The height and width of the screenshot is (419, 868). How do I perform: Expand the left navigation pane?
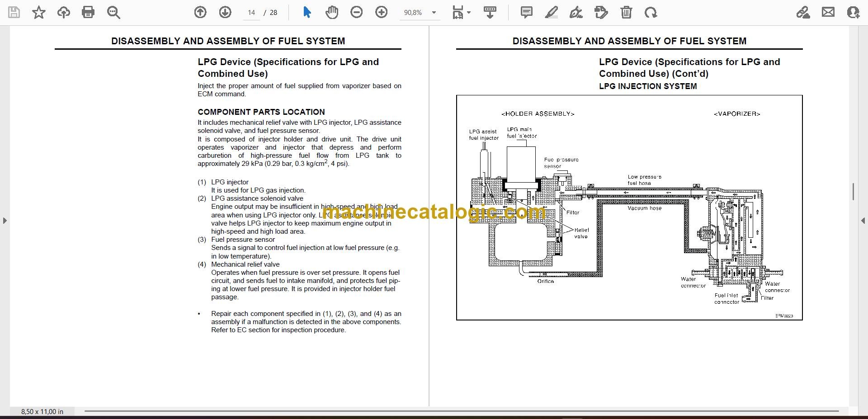click(5, 221)
